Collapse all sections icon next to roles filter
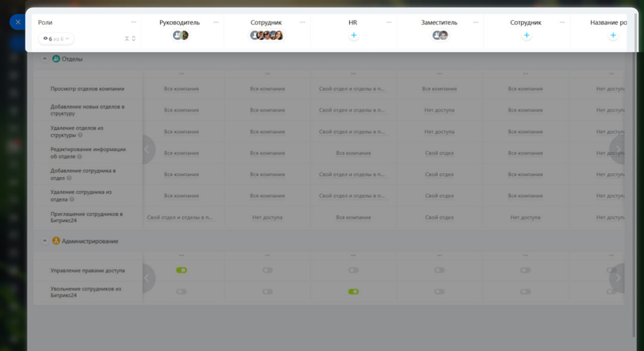 (127, 39)
